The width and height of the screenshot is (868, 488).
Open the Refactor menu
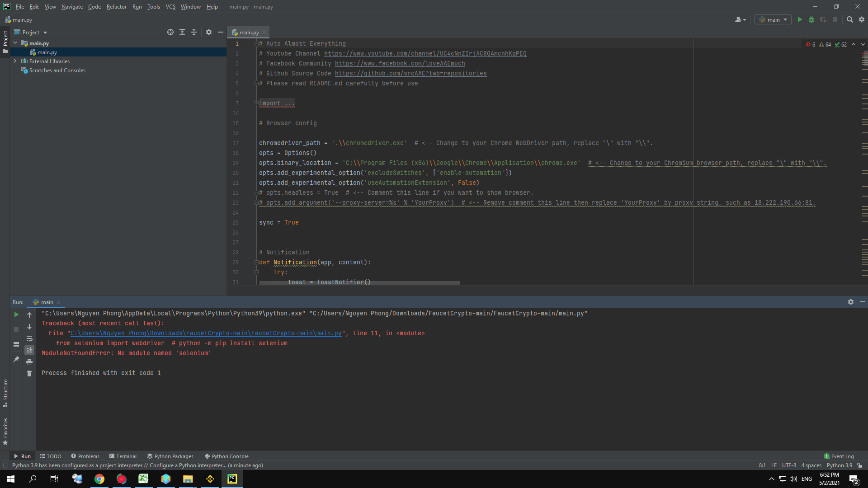(116, 7)
